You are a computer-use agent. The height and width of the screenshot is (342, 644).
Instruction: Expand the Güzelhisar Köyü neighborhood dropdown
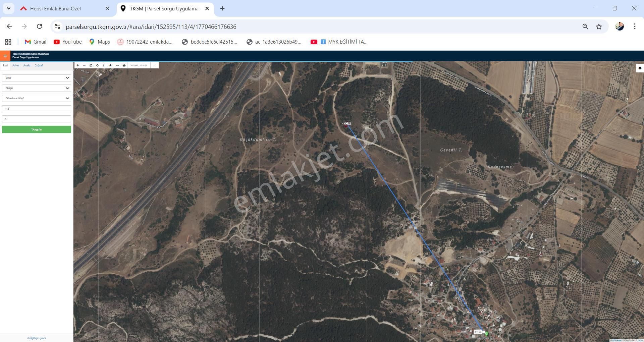pyautogui.click(x=36, y=98)
